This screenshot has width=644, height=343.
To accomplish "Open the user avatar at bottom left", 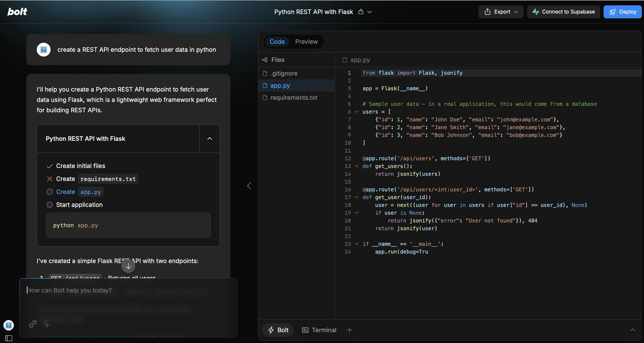I will click(9, 325).
